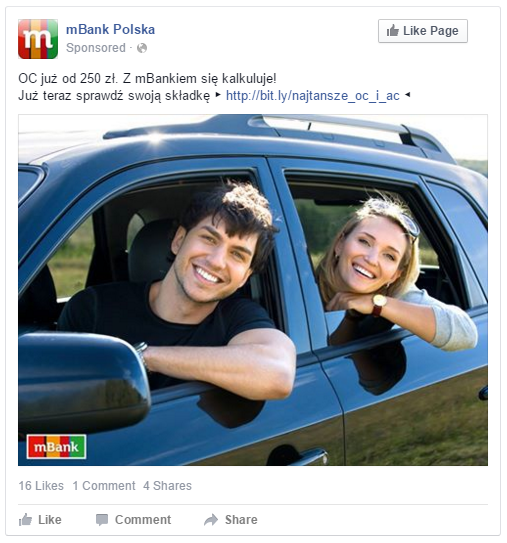Click the Like Page button text
The height and width of the screenshot is (543, 507).
pos(431,31)
